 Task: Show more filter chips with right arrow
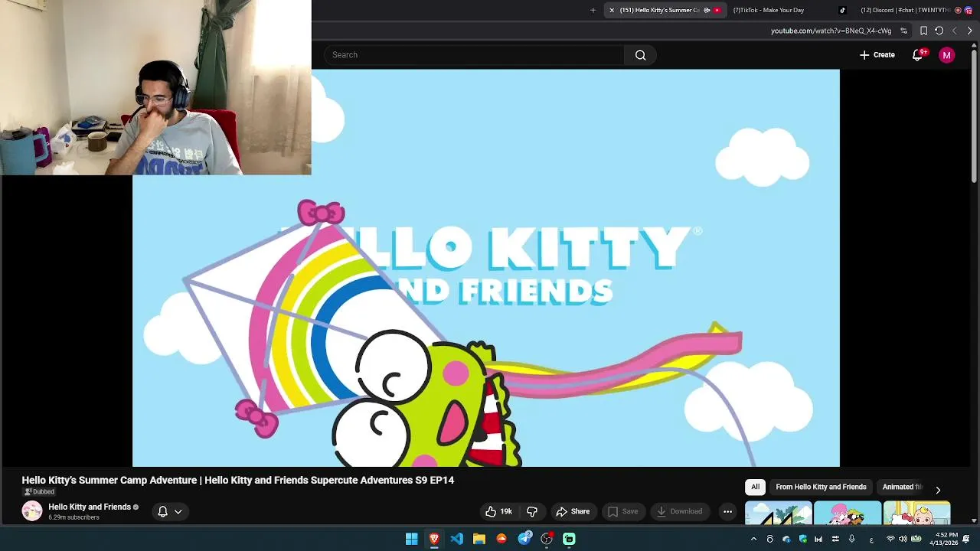pos(938,490)
